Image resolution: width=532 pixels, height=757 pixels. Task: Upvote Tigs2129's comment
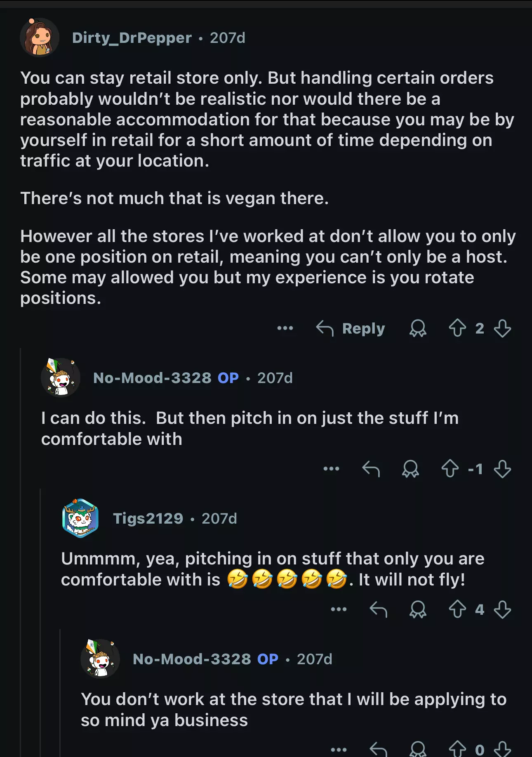click(457, 609)
